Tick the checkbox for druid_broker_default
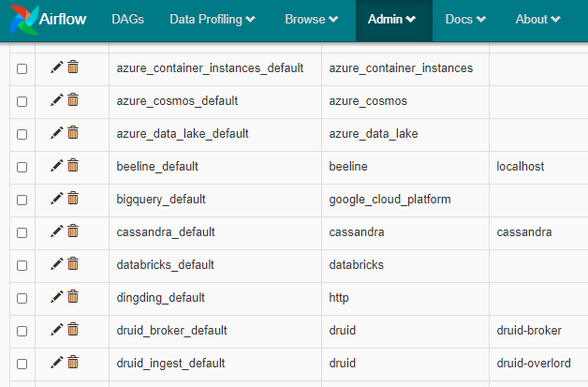Image resolution: width=588 pixels, height=387 pixels. [x=22, y=331]
